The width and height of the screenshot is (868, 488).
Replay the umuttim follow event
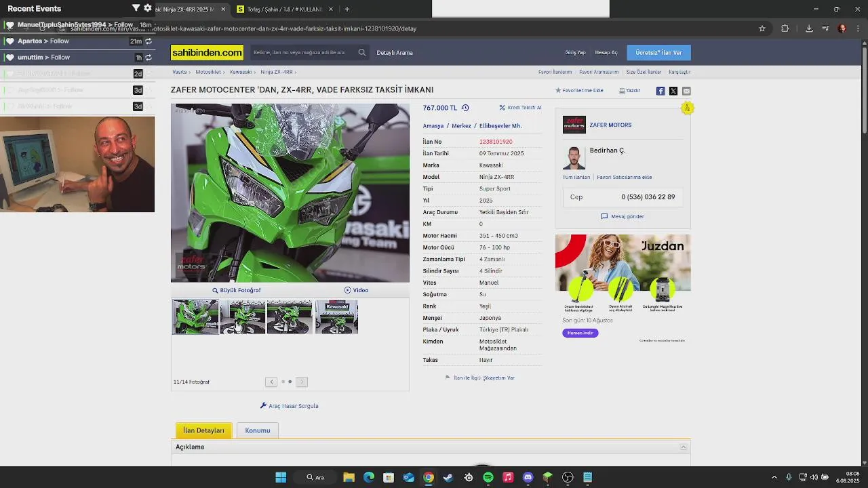[148, 58]
